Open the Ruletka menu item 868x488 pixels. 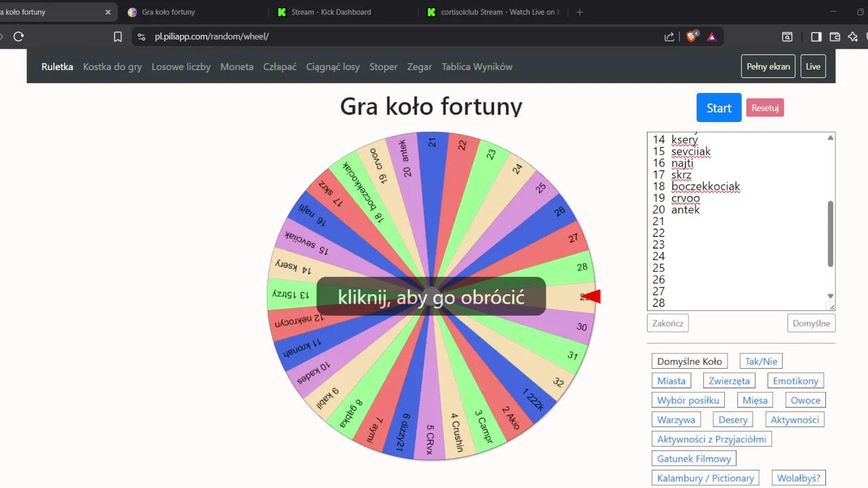57,66
